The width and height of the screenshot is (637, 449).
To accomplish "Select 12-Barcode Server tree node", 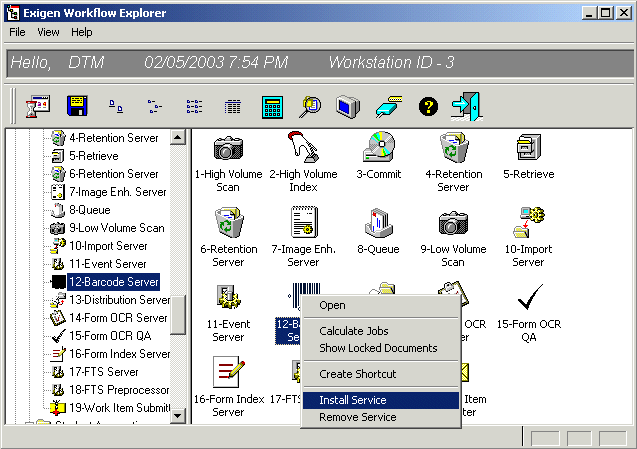I will 113,282.
